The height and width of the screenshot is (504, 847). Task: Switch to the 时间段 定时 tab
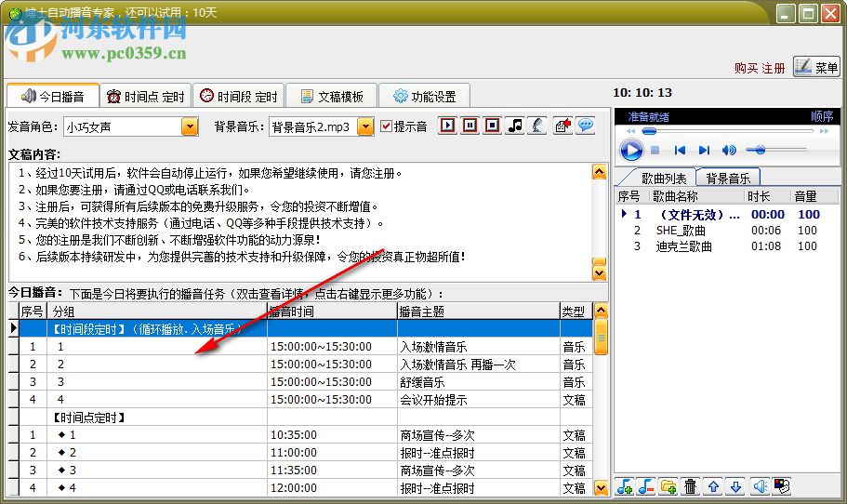238,96
